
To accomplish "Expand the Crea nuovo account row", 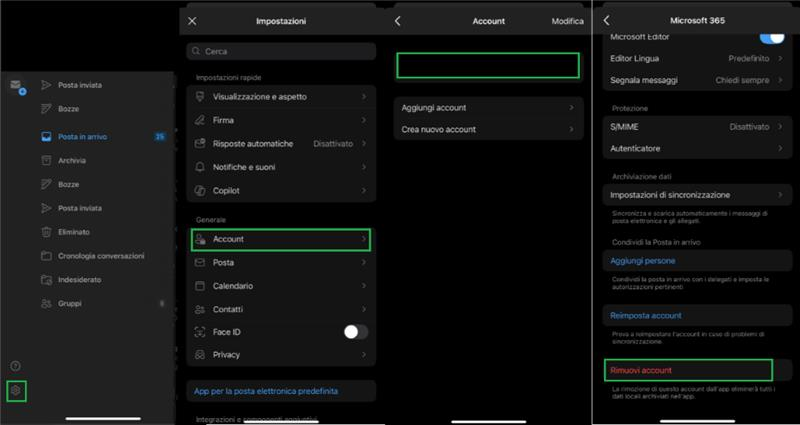I will coord(488,129).
